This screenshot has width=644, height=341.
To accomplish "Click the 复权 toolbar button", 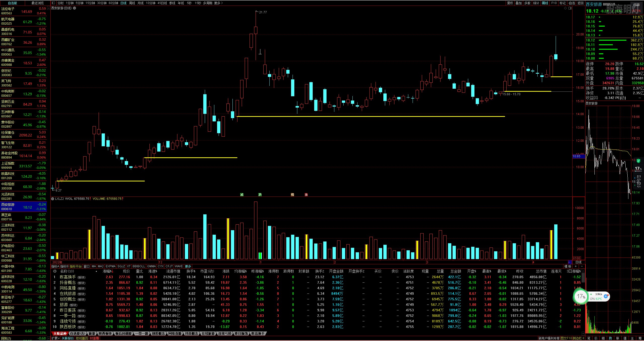I will click(x=510, y=3).
